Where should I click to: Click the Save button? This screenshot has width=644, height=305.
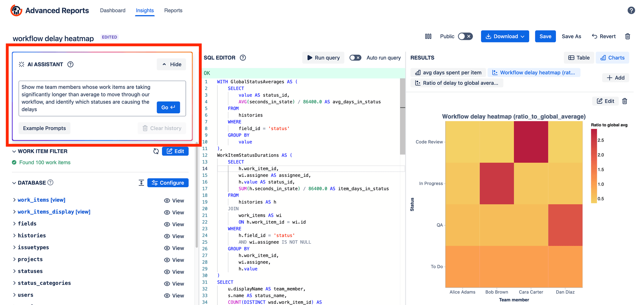pos(545,36)
